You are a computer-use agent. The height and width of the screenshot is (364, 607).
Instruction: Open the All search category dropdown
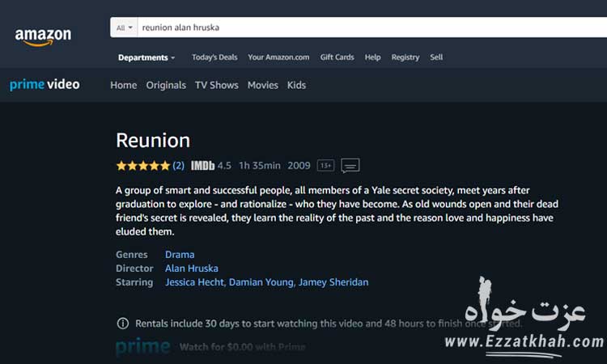pyautogui.click(x=125, y=28)
